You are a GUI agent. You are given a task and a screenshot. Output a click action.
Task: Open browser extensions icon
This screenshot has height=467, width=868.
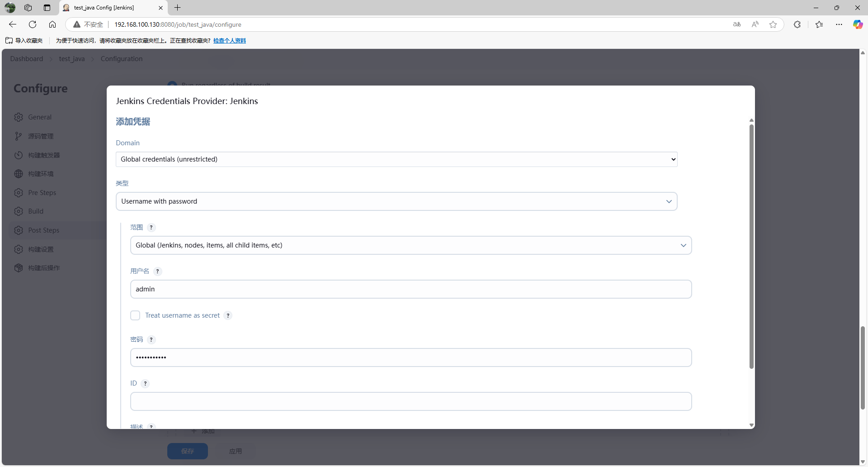[797, 24]
